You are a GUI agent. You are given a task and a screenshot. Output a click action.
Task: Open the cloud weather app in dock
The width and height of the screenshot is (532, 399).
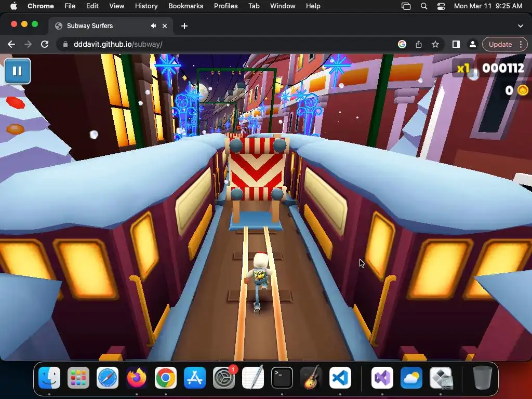pos(411,378)
